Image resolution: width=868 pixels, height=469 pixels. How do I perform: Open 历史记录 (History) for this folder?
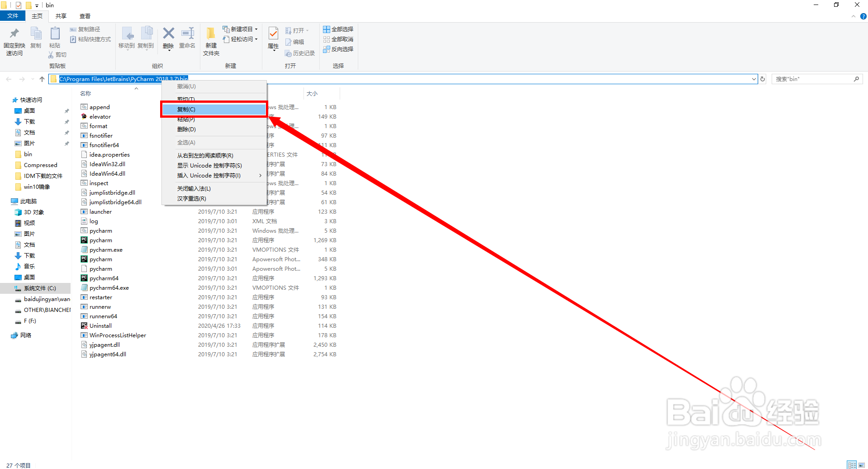click(300, 53)
